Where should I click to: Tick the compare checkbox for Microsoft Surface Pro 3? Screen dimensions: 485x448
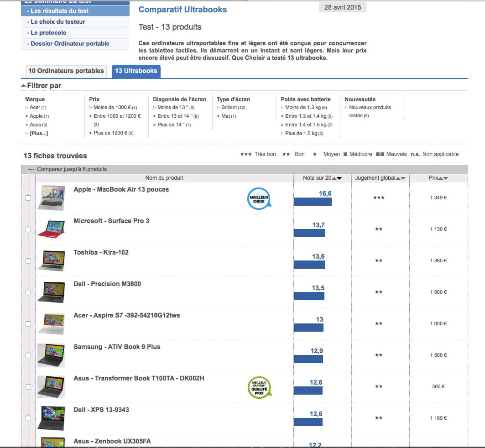[x=28, y=229]
